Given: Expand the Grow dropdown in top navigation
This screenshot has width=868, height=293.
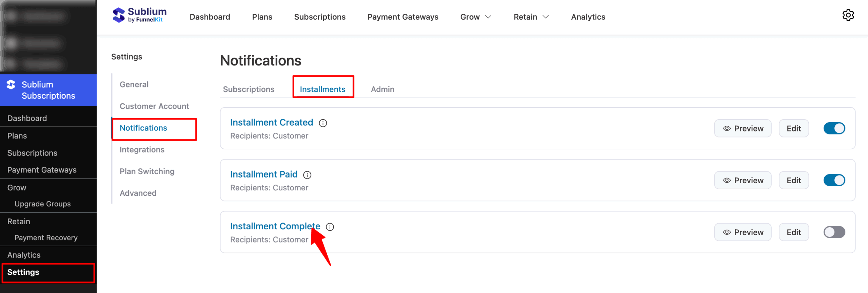Looking at the screenshot, I should click(x=475, y=17).
